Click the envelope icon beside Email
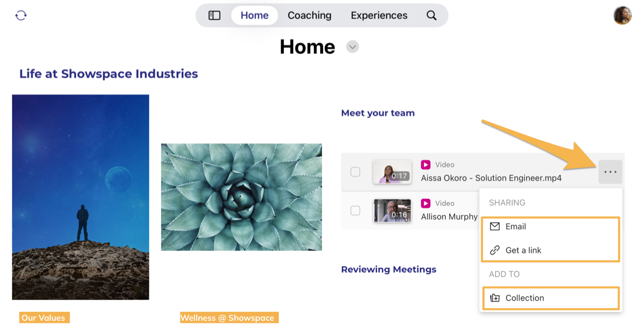Viewport: 644px width, 331px height. coord(495,226)
